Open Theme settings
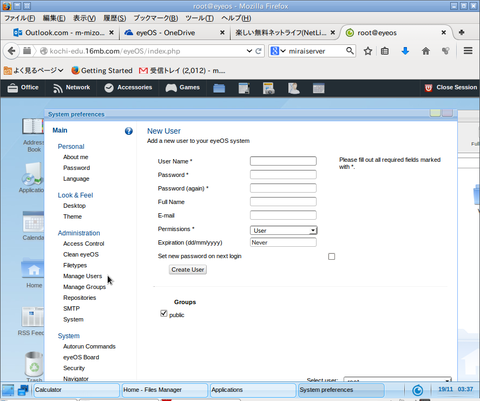The image size is (480, 401). [x=72, y=216]
